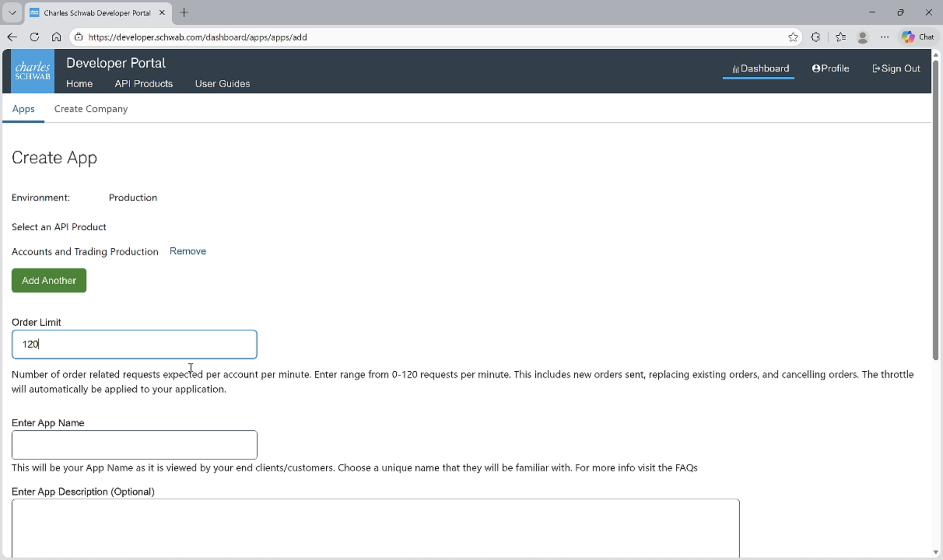The image size is (943, 560).
Task: Open the API Products menu
Action: coord(144,83)
